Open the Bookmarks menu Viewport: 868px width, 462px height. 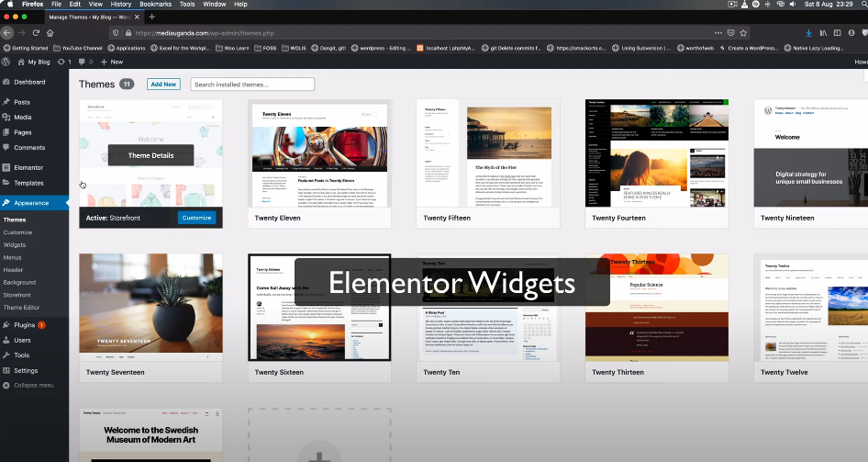click(156, 4)
